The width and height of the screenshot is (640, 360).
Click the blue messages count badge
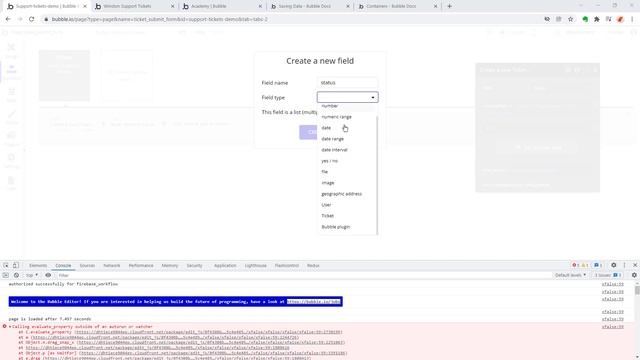598,265
